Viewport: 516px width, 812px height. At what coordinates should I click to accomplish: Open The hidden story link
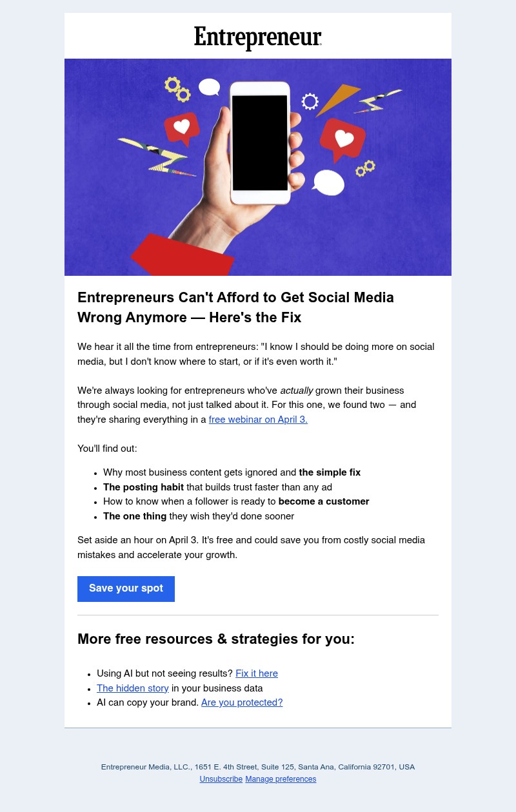[132, 688]
